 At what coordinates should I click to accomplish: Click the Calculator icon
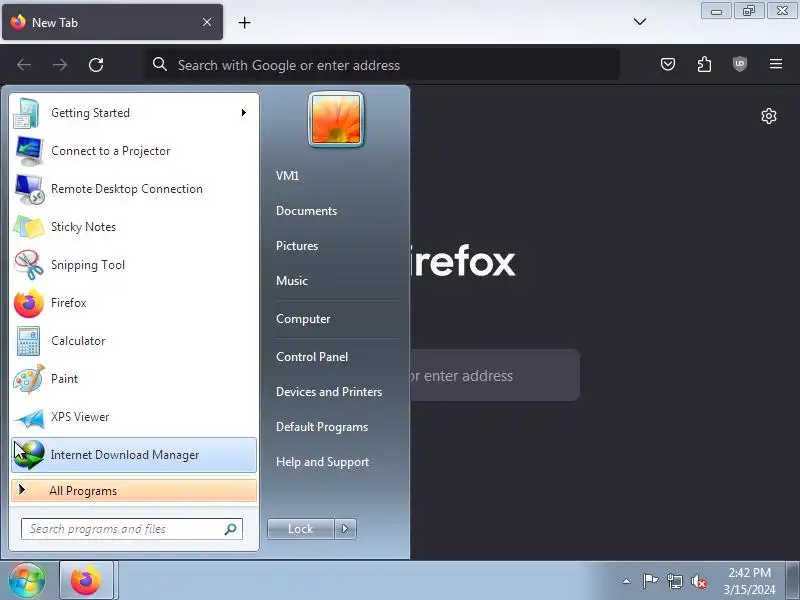coord(29,341)
